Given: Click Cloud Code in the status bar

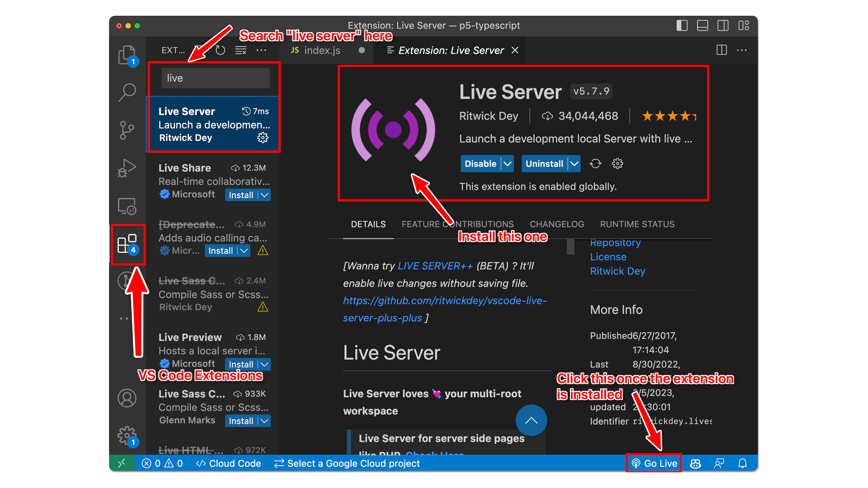Looking at the screenshot, I should (228, 463).
